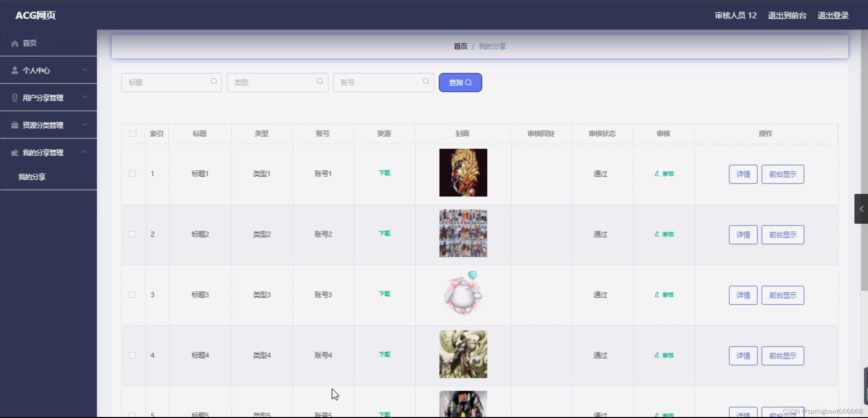Click the icon beside 用户分享管理
868x418 pixels.
[x=15, y=98]
